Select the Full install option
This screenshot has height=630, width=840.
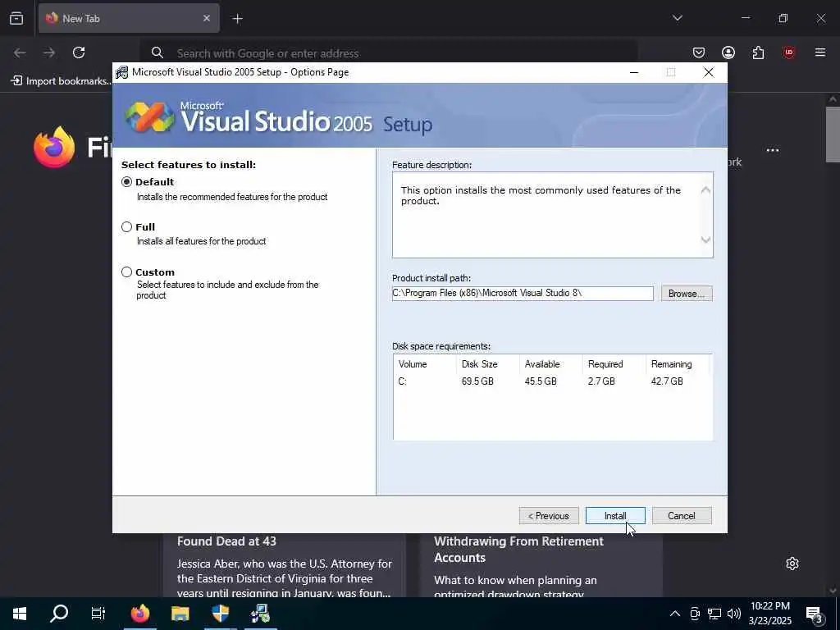126,227
